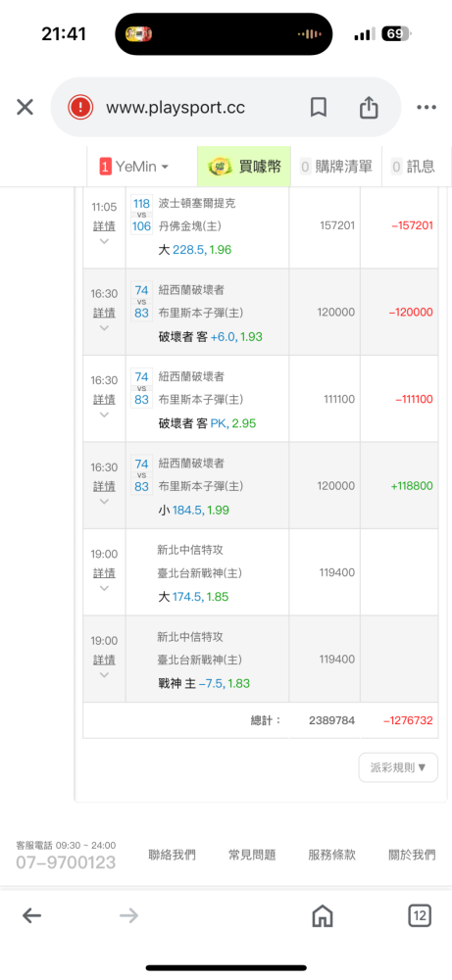This screenshot has width=452, height=980.
Task: Open the tab switcher showing 12
Action: (420, 916)
